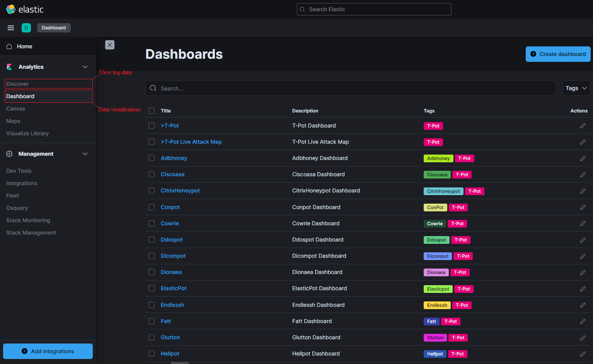Screen dimensions: 593x364
Task: Click the Analytics Kibana logo icon
Action: click(9, 67)
